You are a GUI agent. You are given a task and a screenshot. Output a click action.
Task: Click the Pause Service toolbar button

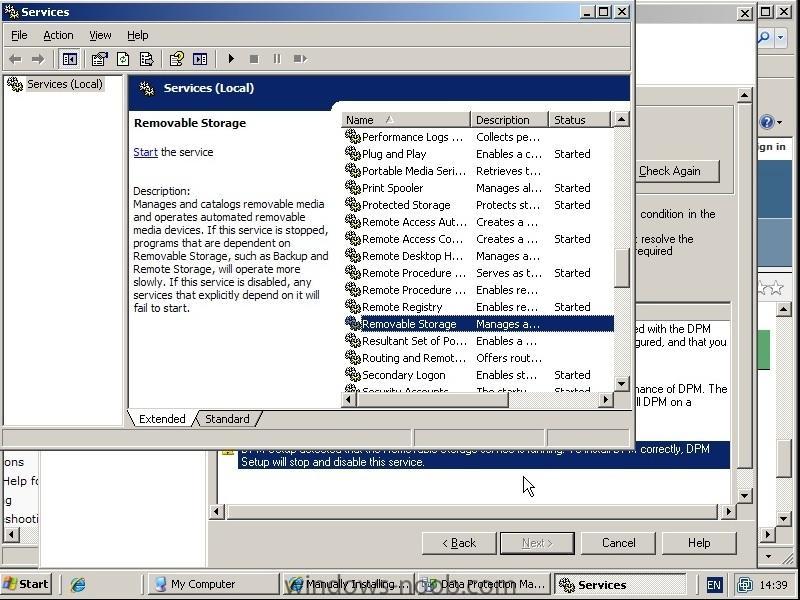point(277,59)
